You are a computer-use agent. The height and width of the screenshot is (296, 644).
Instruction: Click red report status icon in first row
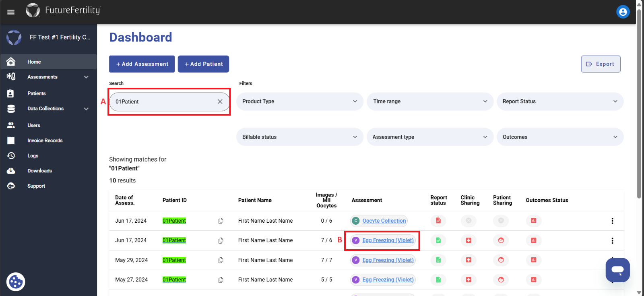tap(438, 221)
